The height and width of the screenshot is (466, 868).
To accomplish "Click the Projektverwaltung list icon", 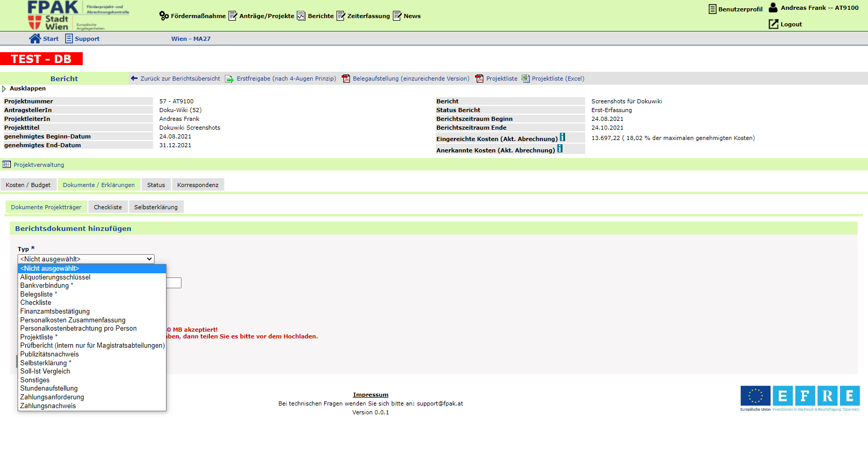I will tap(7, 165).
